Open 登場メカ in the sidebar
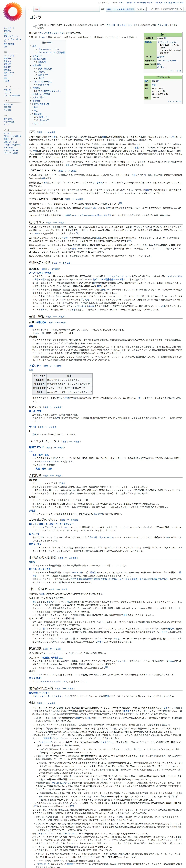This screenshot has height=868, width=186. 7,61
